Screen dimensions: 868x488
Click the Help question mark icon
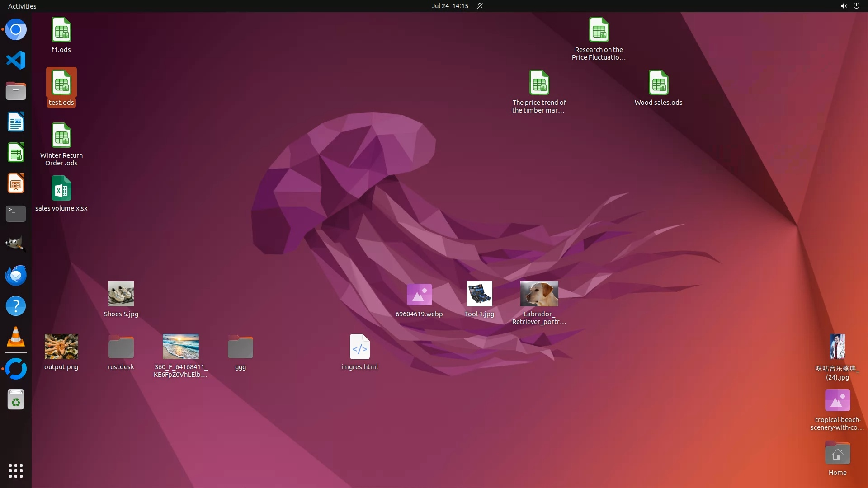(16, 306)
